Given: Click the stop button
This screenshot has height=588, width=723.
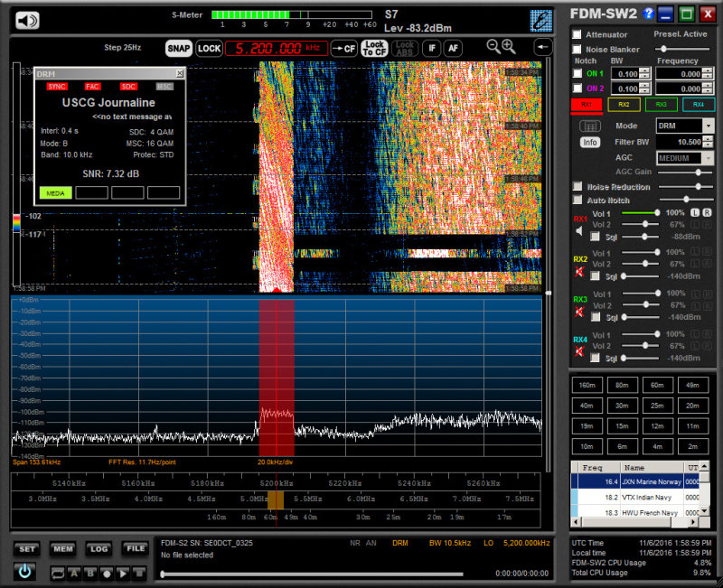Looking at the screenshot, I should [x=139, y=574].
